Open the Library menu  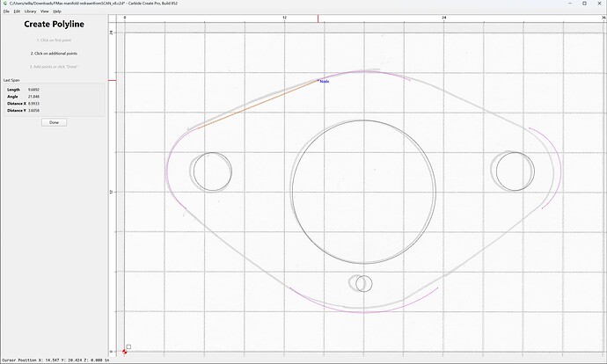30,11
